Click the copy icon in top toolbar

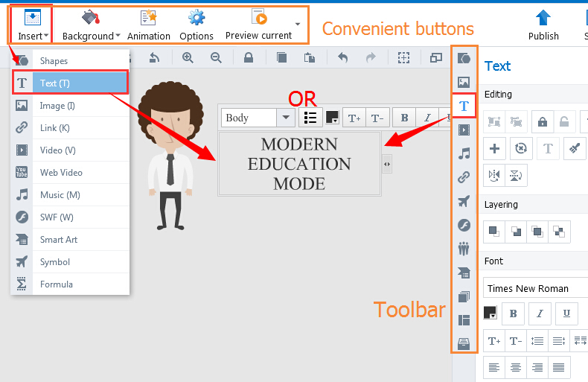click(x=281, y=58)
